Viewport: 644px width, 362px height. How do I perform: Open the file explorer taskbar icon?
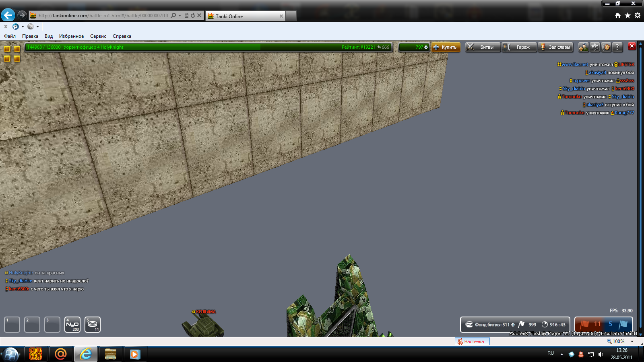(x=110, y=354)
